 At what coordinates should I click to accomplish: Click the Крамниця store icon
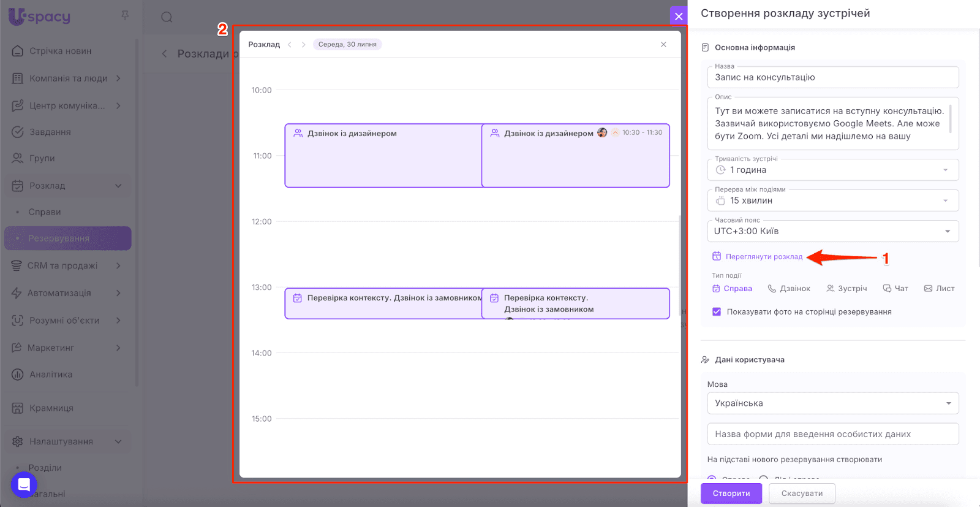pyautogui.click(x=18, y=408)
